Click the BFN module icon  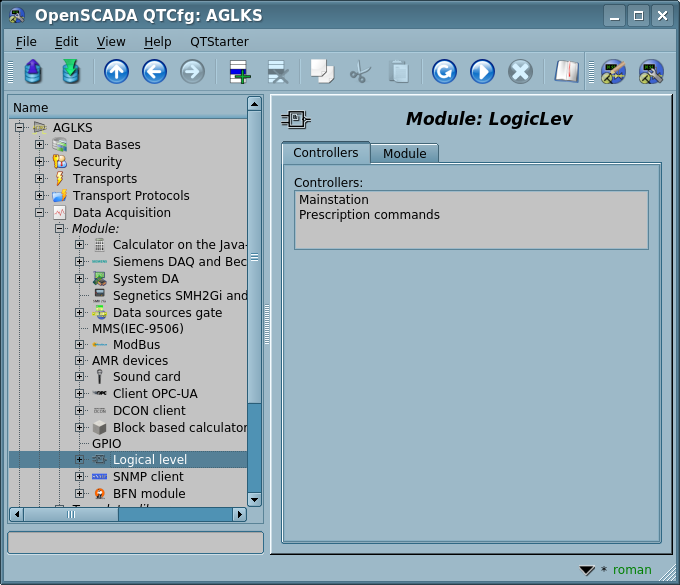click(x=100, y=493)
